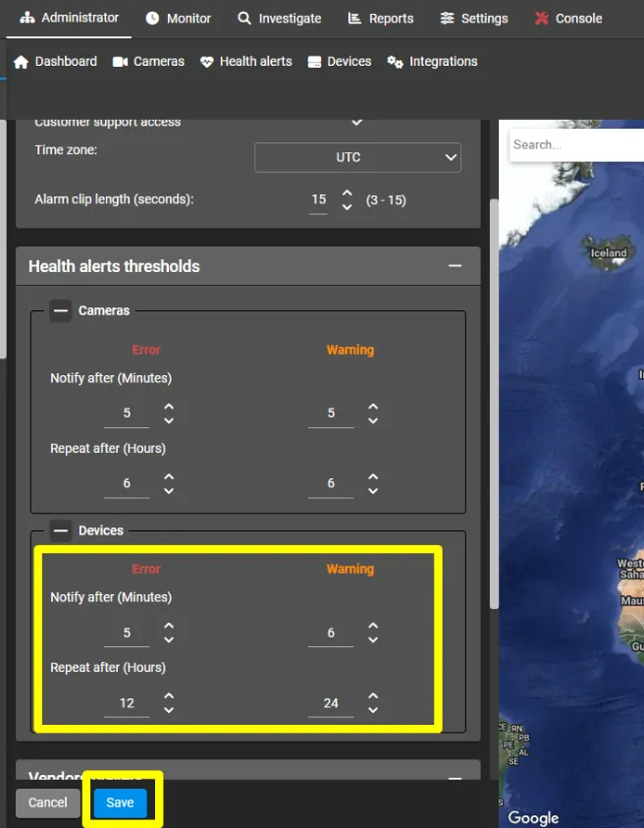Save the threshold settings

click(121, 802)
